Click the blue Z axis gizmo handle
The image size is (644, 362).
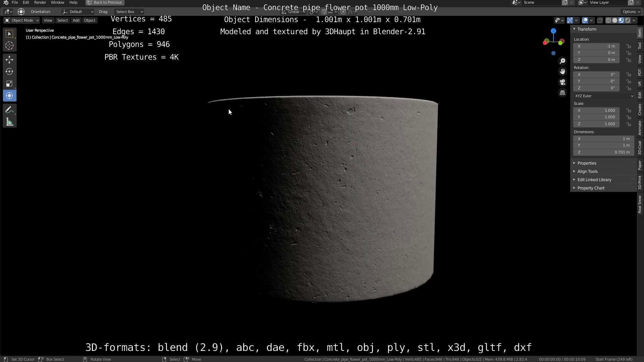point(553,31)
